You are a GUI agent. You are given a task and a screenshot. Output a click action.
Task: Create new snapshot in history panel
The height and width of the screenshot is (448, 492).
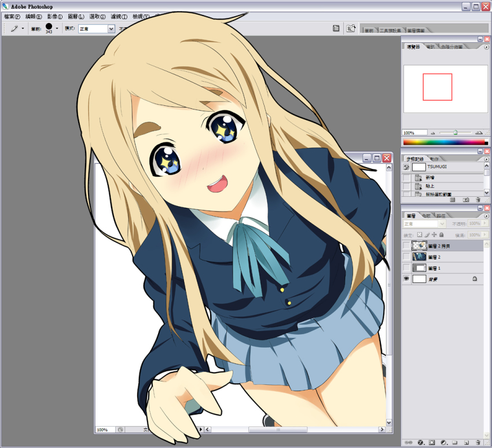coord(465,200)
